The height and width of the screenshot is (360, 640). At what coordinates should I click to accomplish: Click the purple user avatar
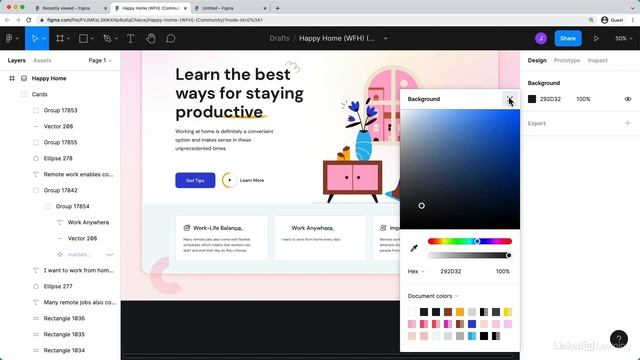(x=541, y=38)
